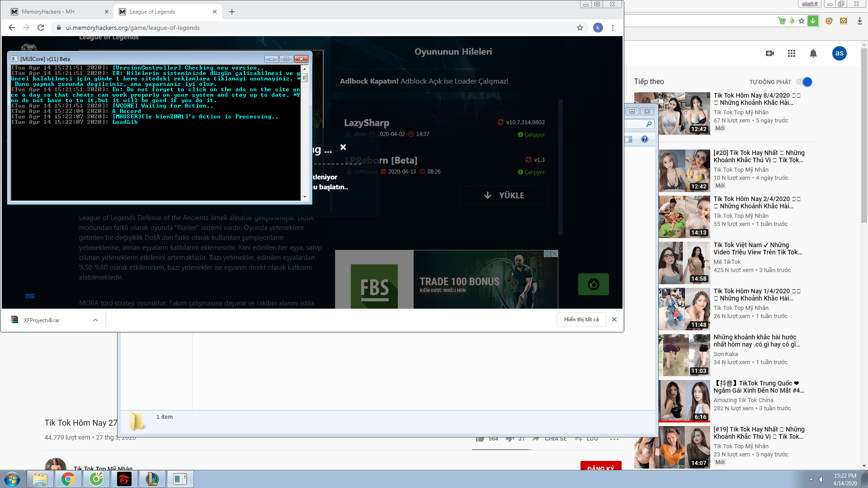
Task: Switch to League of Legends tab
Action: tap(167, 12)
